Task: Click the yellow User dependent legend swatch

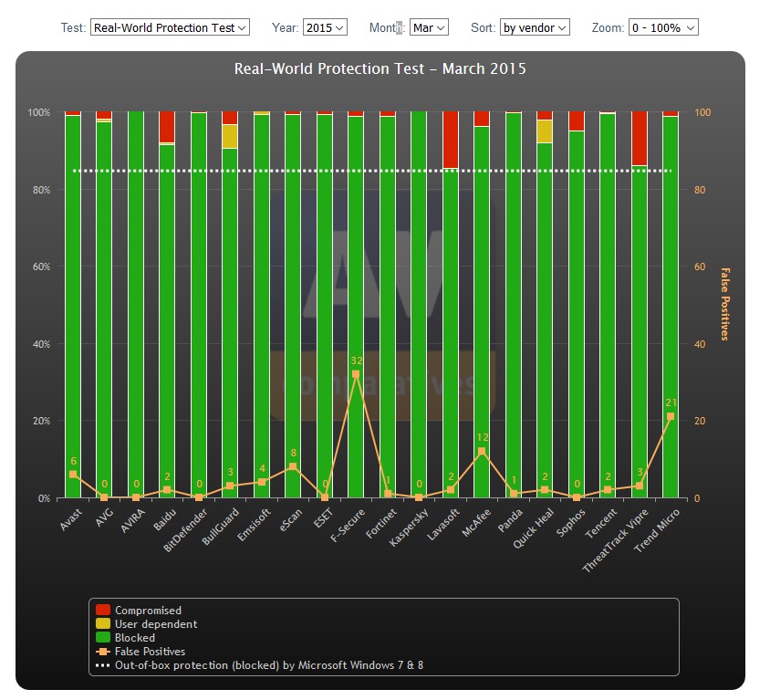Action: pos(102,623)
